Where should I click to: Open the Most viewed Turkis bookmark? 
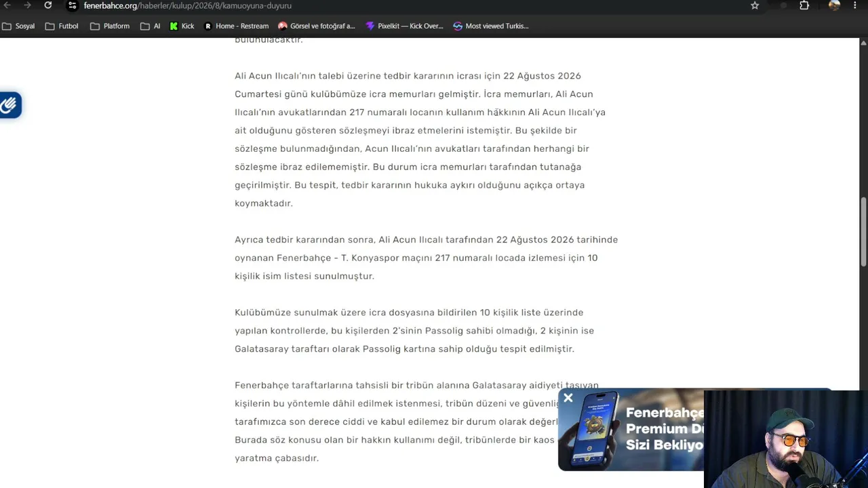[x=491, y=26]
